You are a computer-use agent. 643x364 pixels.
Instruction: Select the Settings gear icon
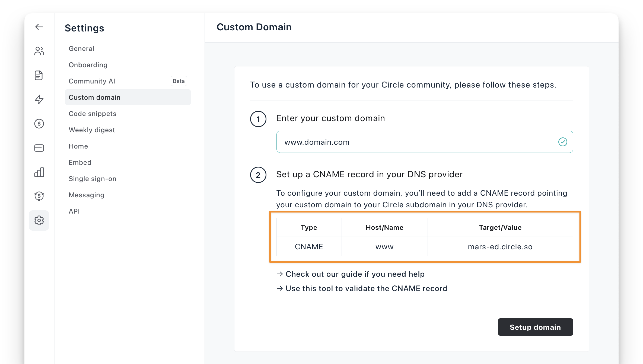[39, 220]
